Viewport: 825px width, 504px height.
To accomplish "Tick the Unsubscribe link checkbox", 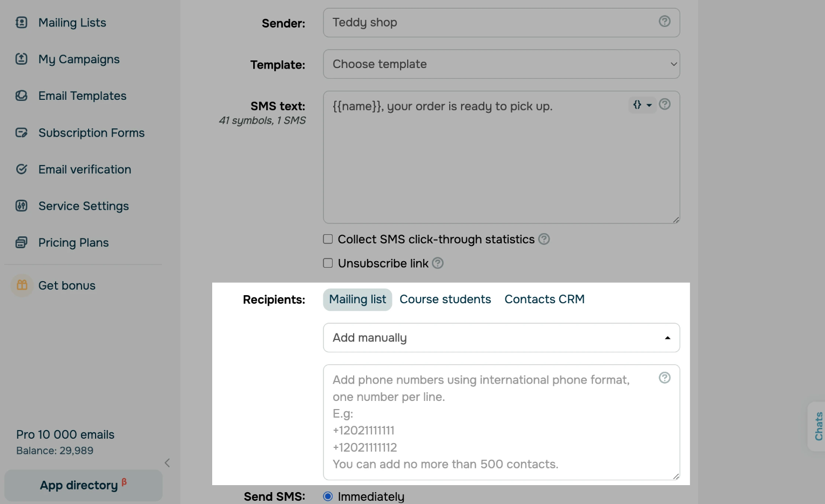I will pyautogui.click(x=328, y=263).
